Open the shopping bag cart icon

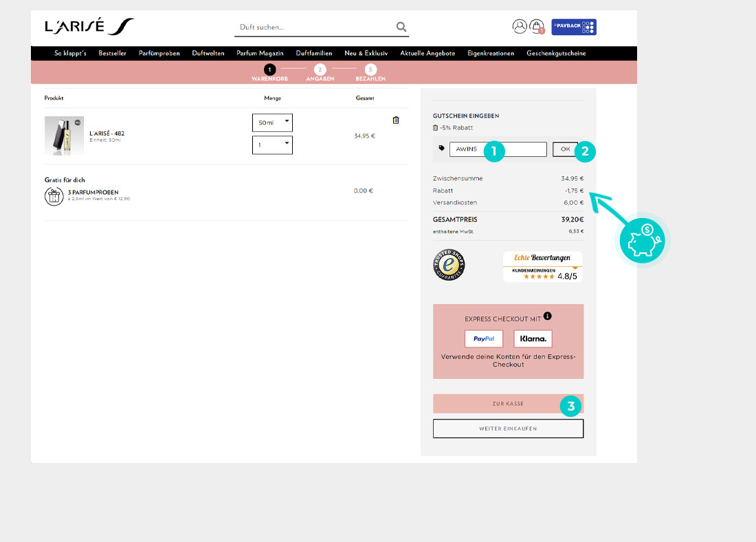(537, 26)
